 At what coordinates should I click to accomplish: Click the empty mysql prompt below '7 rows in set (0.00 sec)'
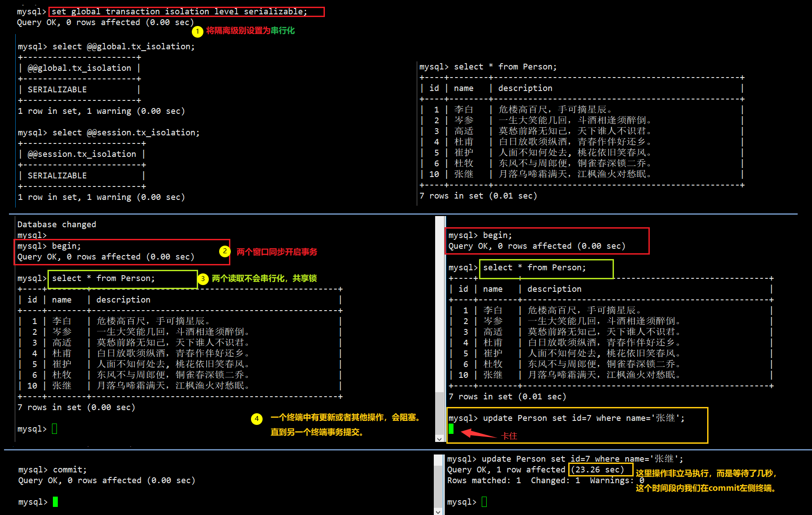(55, 429)
